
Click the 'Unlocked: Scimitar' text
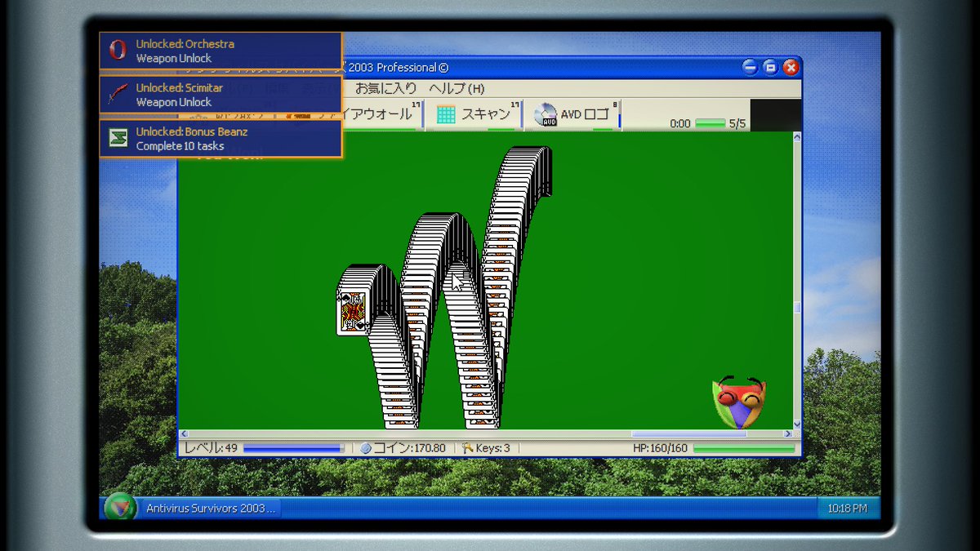click(x=180, y=88)
